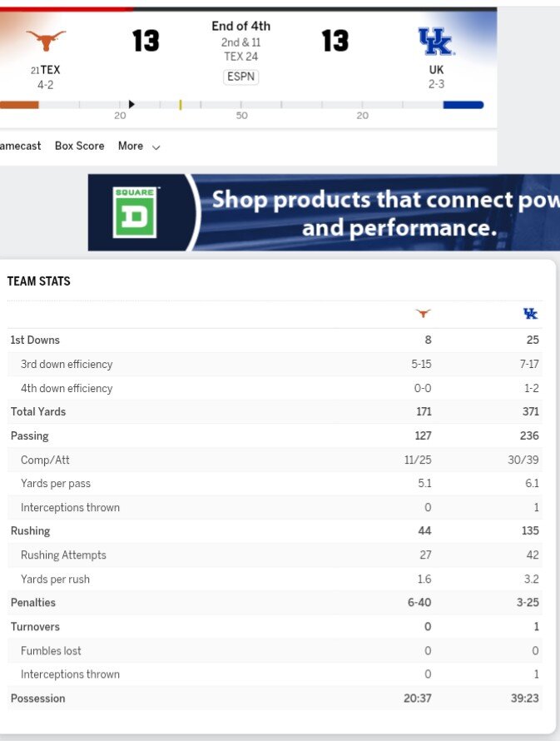Click the orange Texas end zone
The width and height of the screenshot is (560, 741).
[19, 105]
